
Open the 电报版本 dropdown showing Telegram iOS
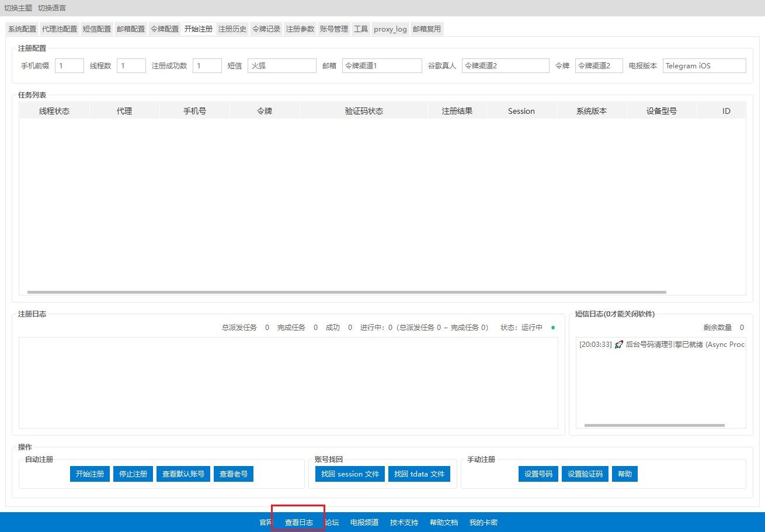click(704, 66)
